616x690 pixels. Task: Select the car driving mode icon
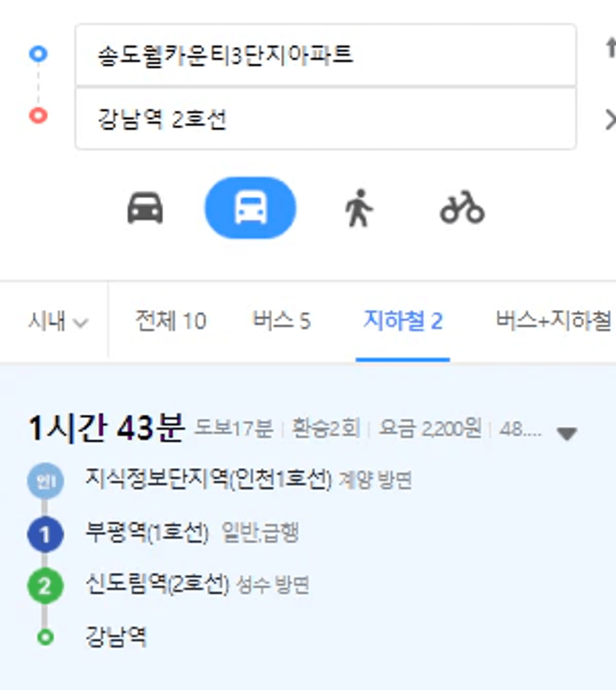tap(145, 208)
